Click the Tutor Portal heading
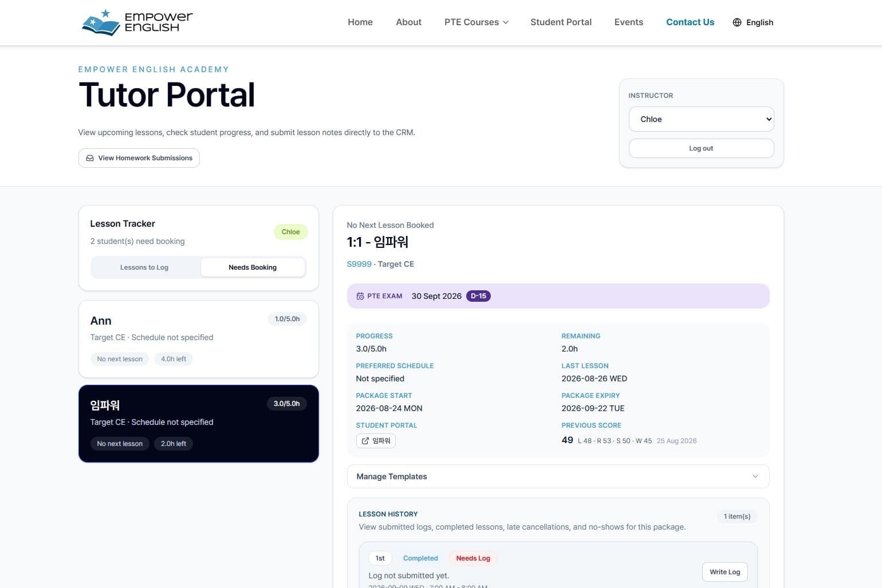This screenshot has width=882, height=588. tap(167, 95)
